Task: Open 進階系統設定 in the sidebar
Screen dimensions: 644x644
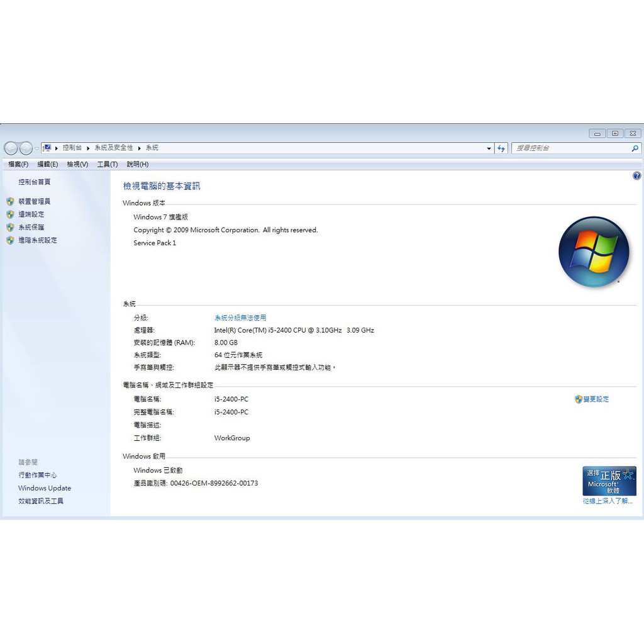Action: tap(38, 240)
